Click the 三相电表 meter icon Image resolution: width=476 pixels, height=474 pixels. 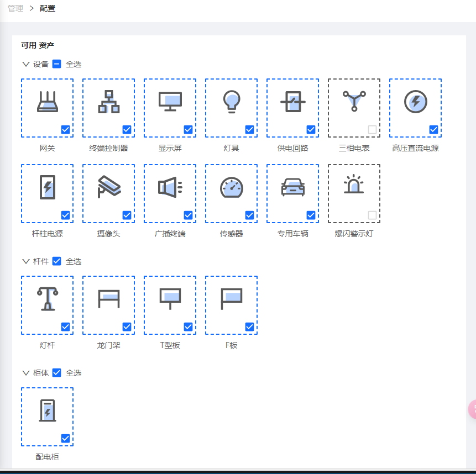pyautogui.click(x=354, y=101)
